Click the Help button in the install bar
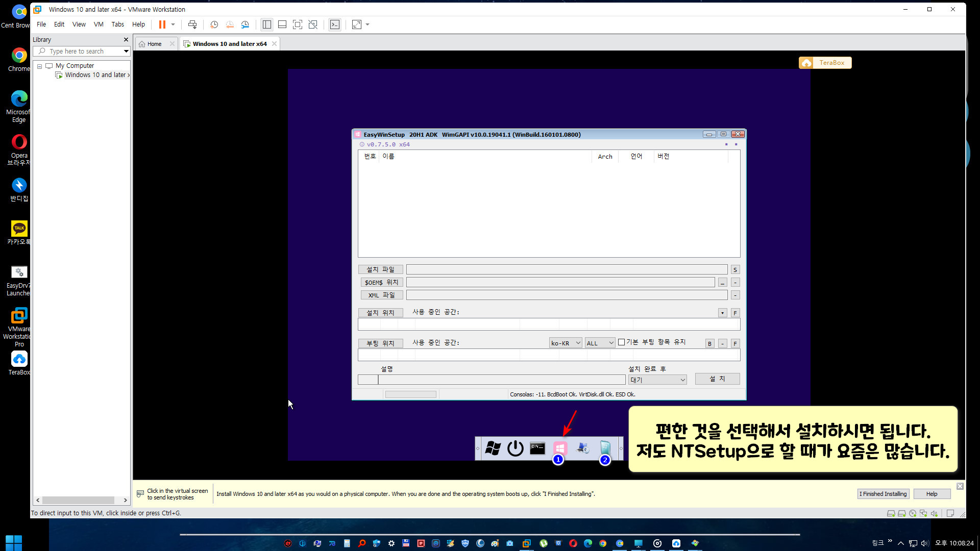The height and width of the screenshot is (551, 980). (932, 494)
